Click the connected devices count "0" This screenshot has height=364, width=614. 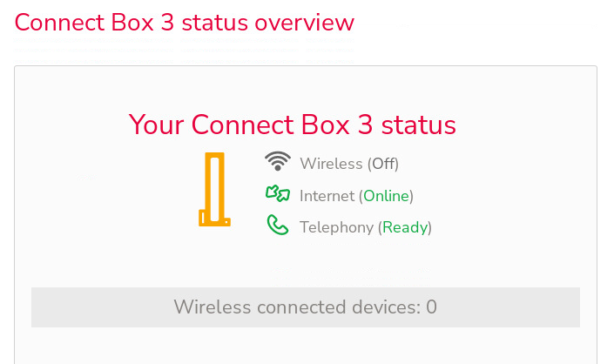[431, 307]
